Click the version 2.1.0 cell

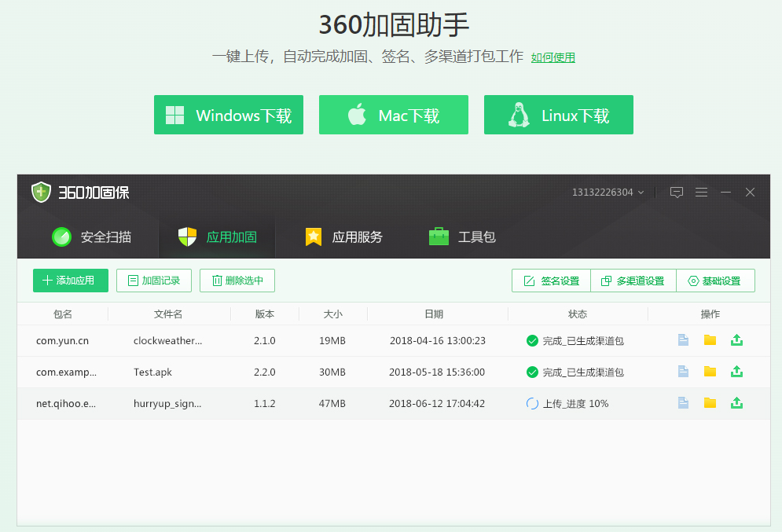coord(264,340)
